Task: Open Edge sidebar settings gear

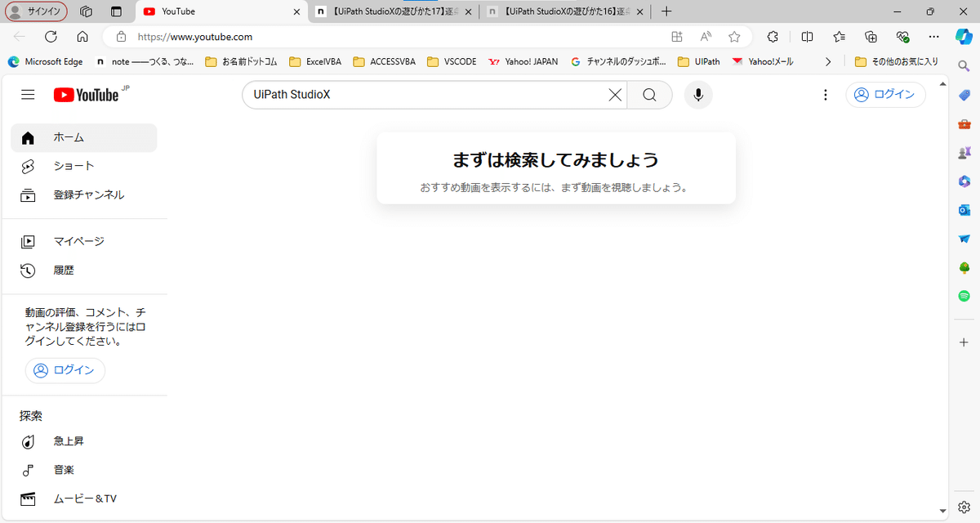Action: point(964,507)
